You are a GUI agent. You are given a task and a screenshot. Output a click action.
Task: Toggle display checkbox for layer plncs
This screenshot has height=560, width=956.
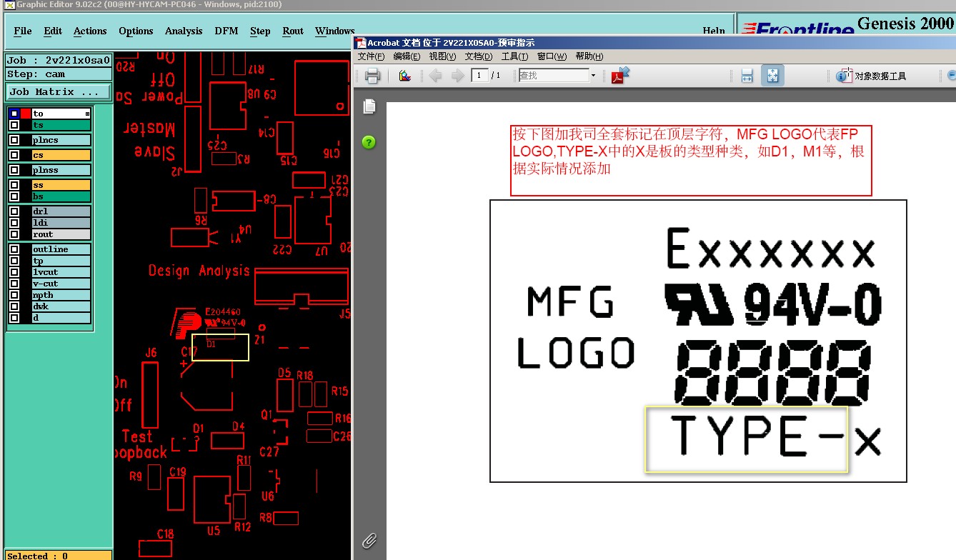[14, 140]
